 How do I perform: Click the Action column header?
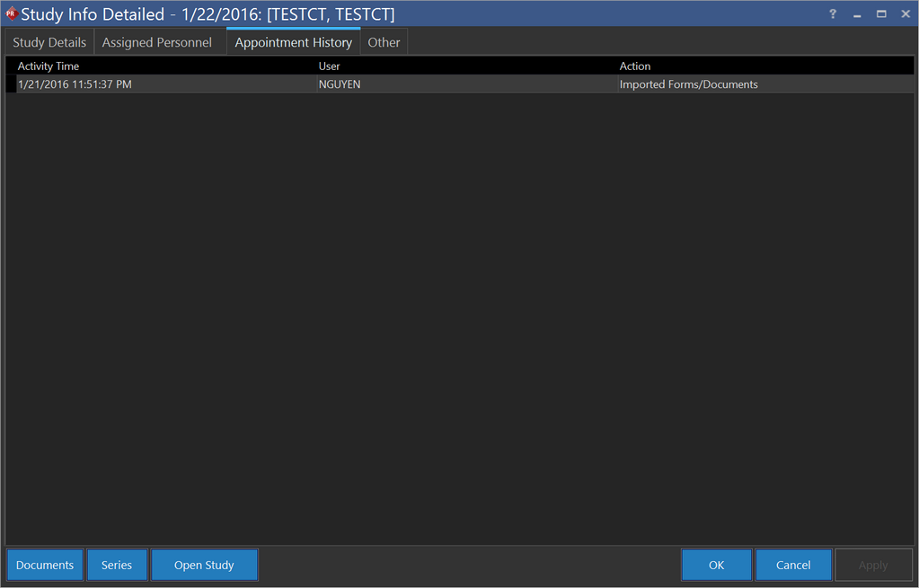coord(635,66)
